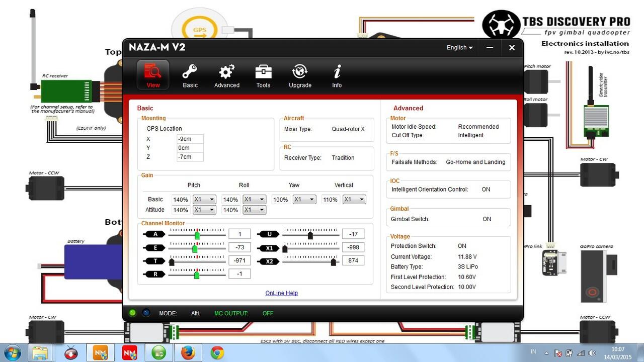The height and width of the screenshot is (362, 644).
Task: Click the Battery Type 3S LiPo value
Action: 468,267
